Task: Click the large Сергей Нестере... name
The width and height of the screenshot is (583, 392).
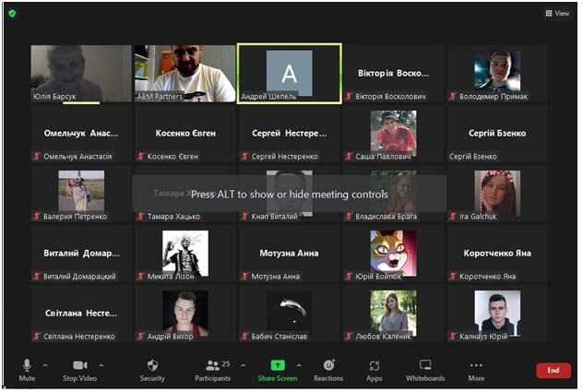Action: coord(290,133)
